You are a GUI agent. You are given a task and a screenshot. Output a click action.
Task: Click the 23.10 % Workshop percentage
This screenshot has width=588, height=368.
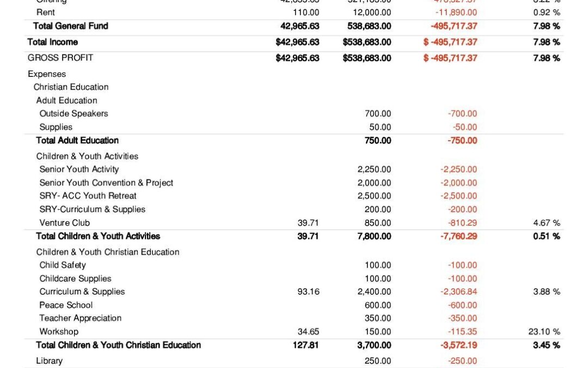[546, 331]
